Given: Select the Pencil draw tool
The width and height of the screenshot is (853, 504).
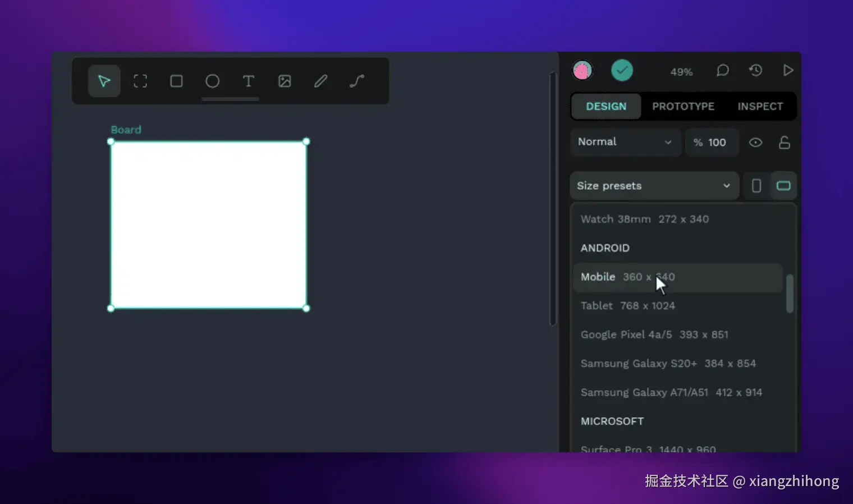Looking at the screenshot, I should click(x=320, y=81).
